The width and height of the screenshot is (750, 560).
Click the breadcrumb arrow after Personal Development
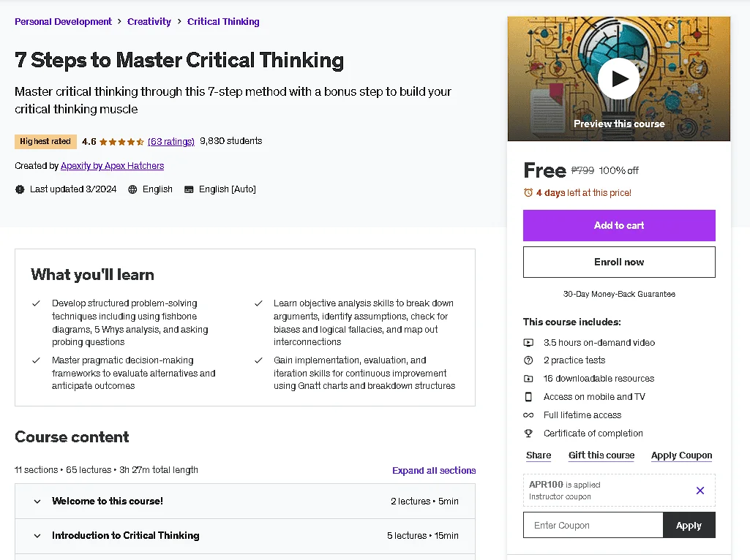[x=119, y=21]
